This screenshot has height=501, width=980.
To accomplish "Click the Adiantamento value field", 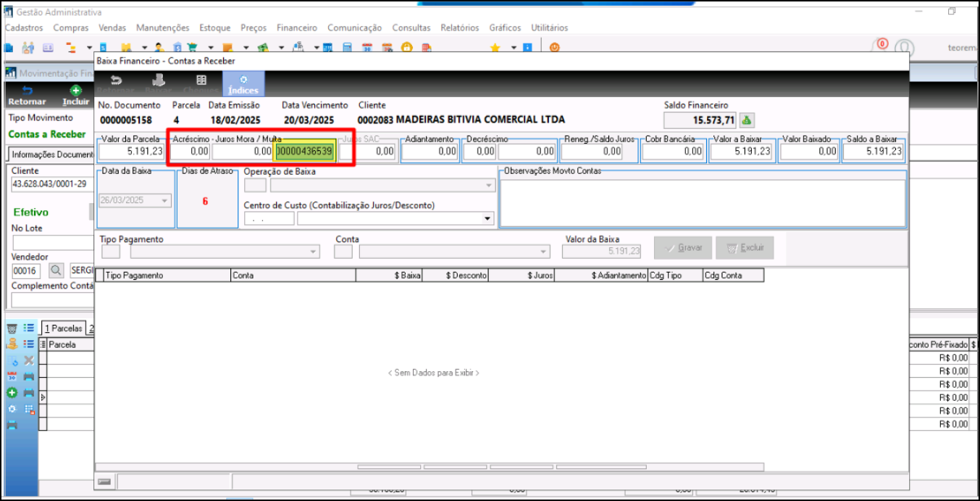I will (430, 152).
